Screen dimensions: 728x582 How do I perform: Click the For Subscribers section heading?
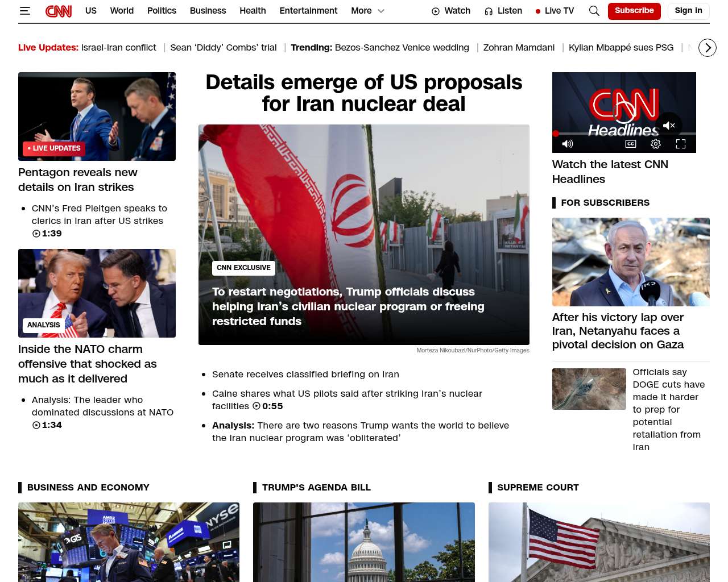(x=605, y=203)
